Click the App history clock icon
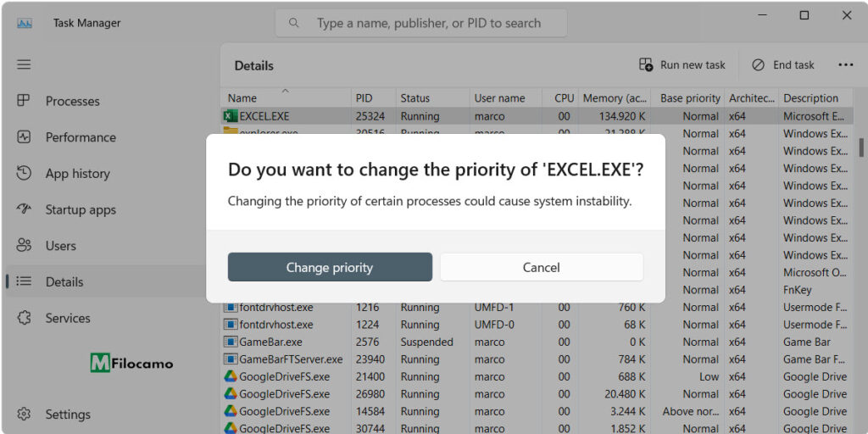Screen dimensions: 868x434 coord(23,173)
